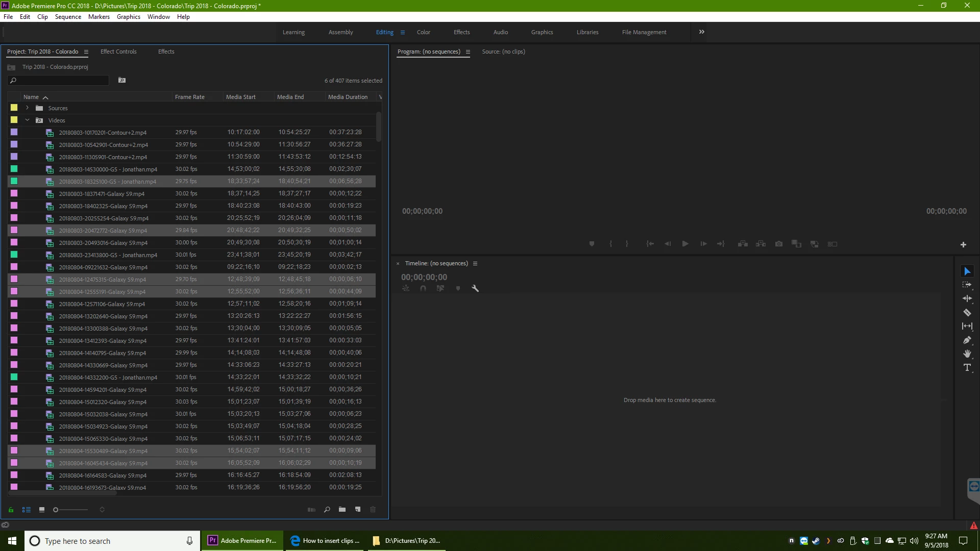
Task: Adjust thumbnail zoom slider in project panel
Action: [x=56, y=510]
